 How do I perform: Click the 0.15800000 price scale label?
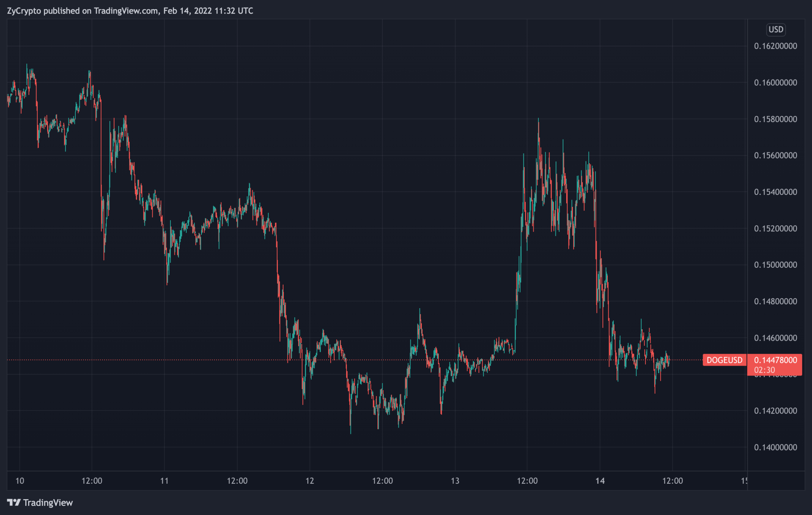[x=775, y=119]
